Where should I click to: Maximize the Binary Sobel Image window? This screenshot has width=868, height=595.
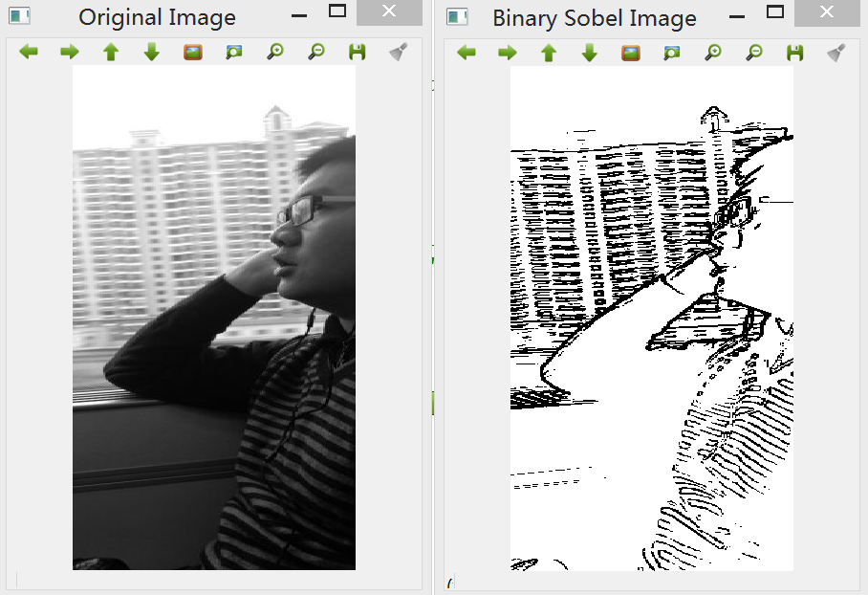775,11
